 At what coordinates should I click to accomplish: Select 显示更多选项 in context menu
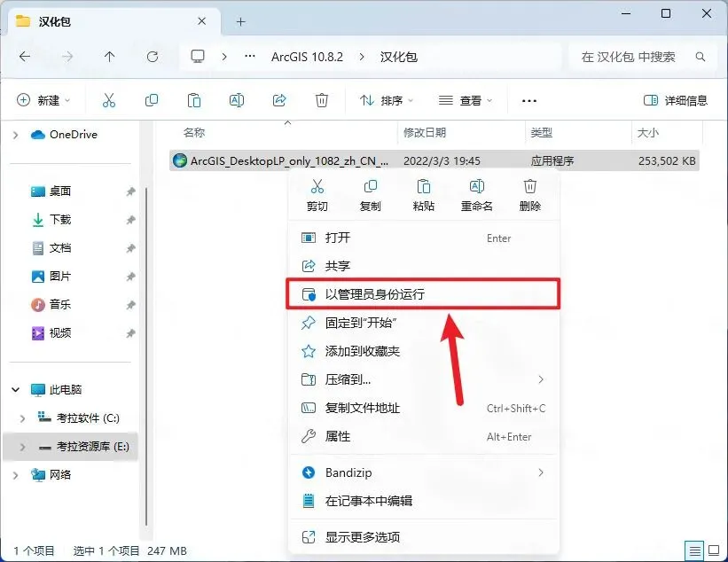424,537
